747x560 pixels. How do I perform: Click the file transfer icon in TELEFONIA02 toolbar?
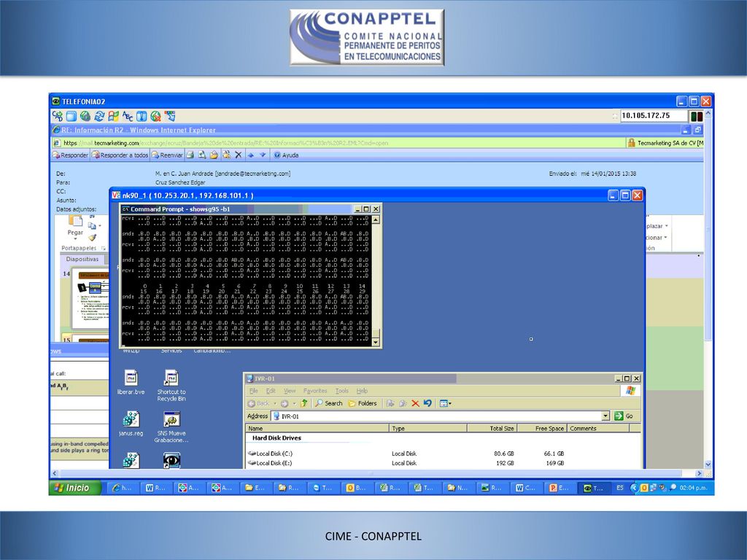(169, 116)
